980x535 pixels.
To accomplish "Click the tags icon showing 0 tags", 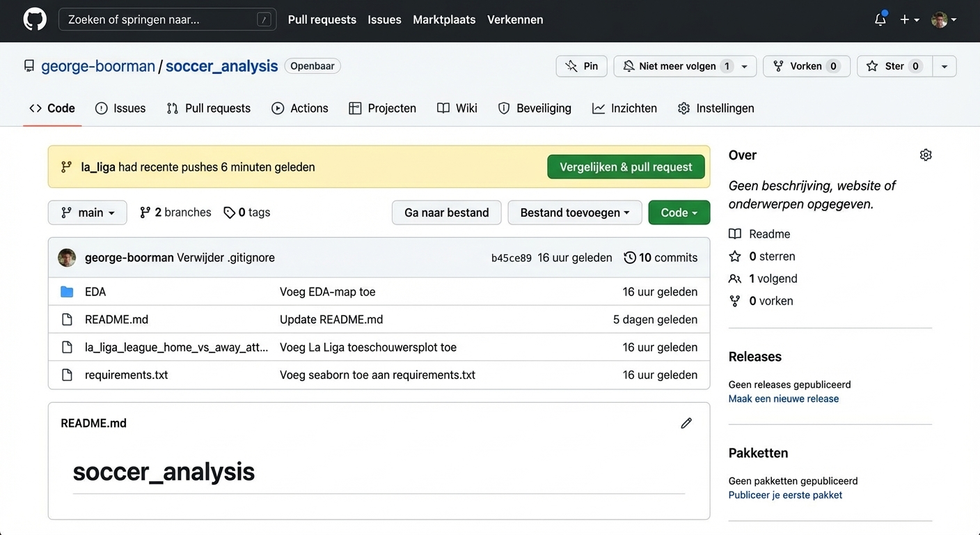I will point(230,212).
